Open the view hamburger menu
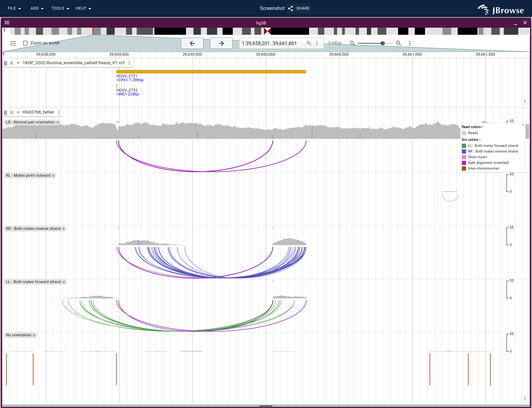Image resolution: width=532 pixels, height=408 pixels. (7, 23)
